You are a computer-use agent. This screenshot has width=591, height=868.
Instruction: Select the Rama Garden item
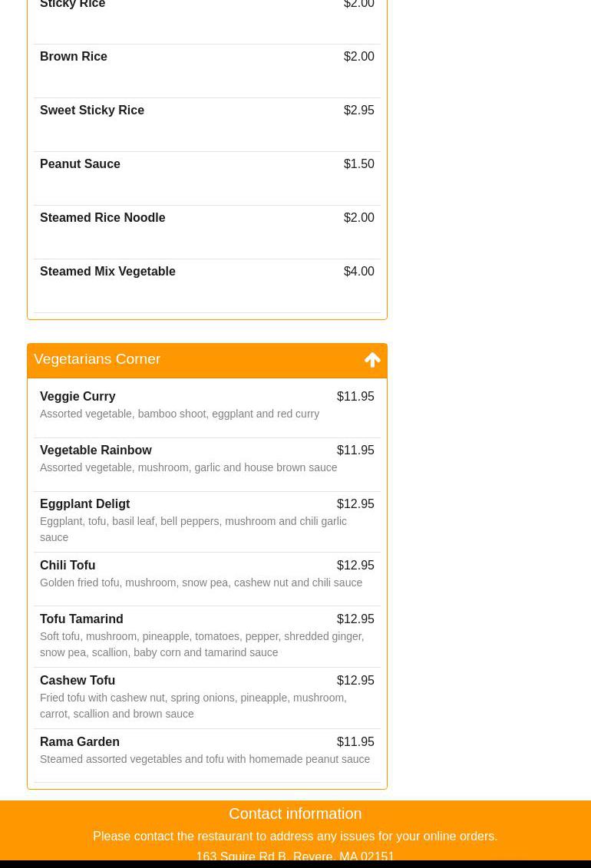pos(80,742)
